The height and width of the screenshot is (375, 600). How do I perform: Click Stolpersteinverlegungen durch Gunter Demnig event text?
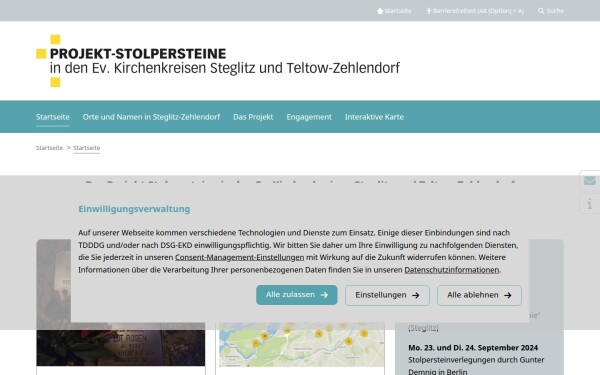point(476,365)
